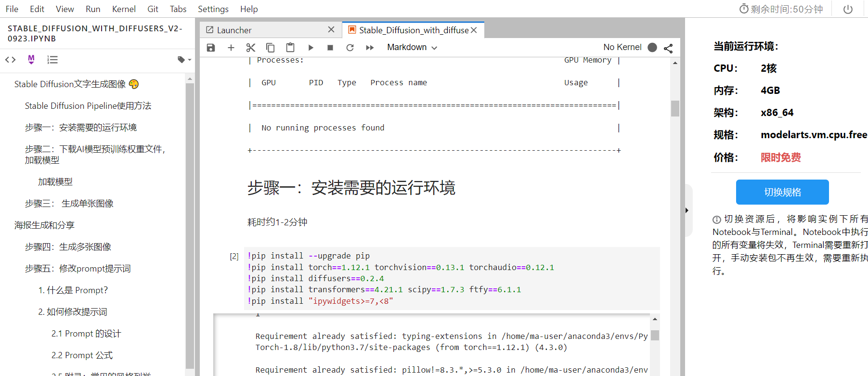This screenshot has height=376, width=868.
Task: Click the table of contents scrollbar
Action: 190,226
